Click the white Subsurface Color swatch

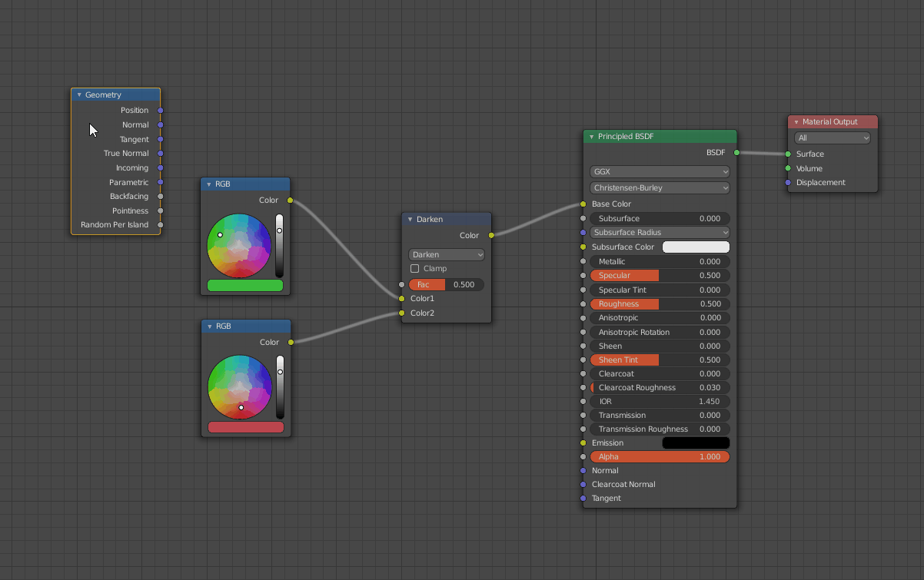click(x=696, y=247)
